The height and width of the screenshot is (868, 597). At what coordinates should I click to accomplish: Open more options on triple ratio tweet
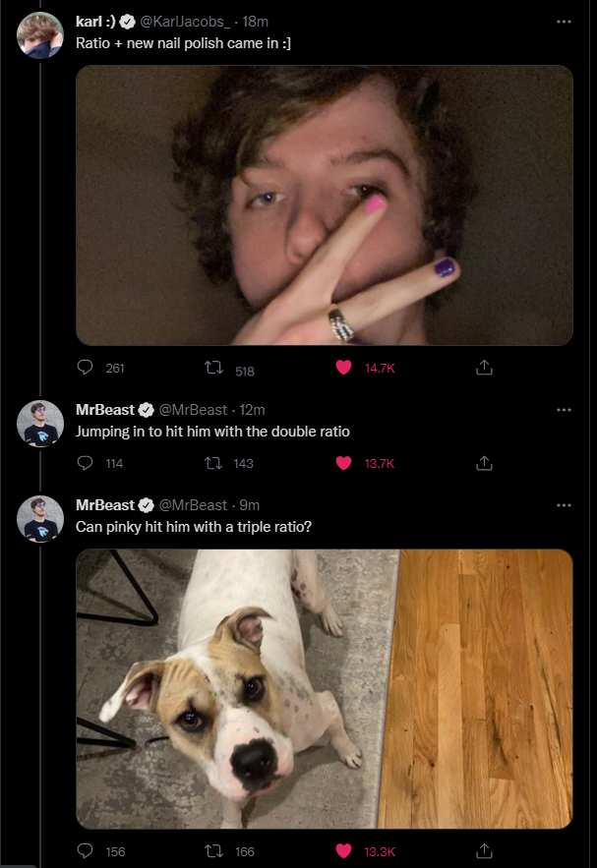564,504
